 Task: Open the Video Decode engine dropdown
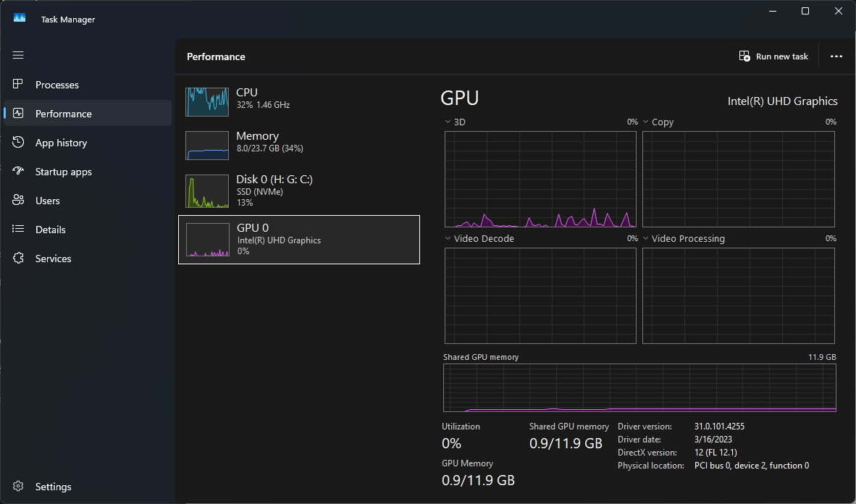(x=448, y=238)
